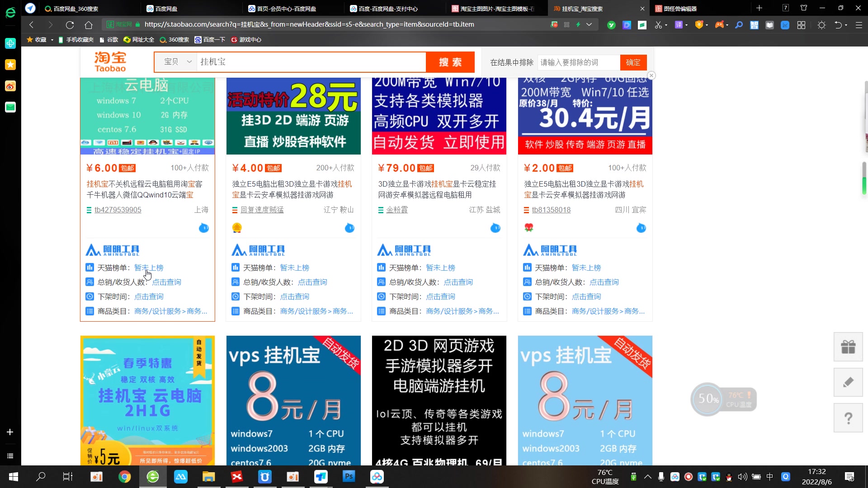
Task: Click the orange 搜索 button
Action: point(450,62)
